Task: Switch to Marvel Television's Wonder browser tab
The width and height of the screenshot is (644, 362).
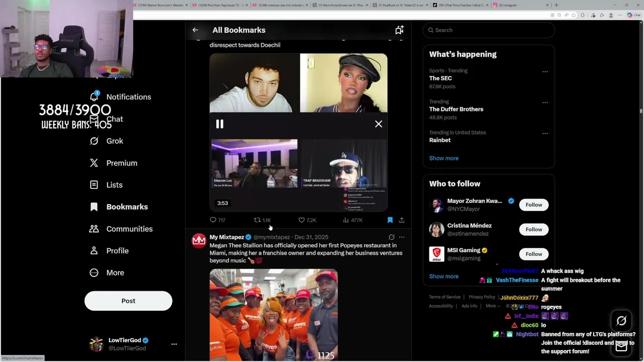Action: click(161, 5)
